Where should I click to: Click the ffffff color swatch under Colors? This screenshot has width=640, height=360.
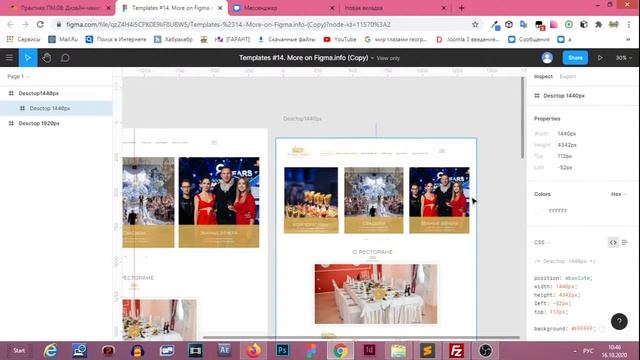pyautogui.click(x=539, y=211)
